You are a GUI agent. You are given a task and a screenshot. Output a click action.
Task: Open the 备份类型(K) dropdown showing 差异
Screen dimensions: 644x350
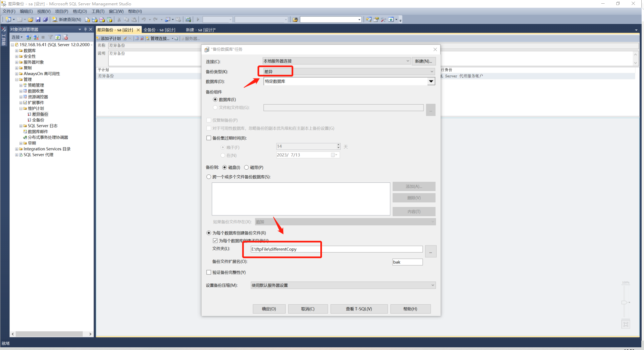coord(349,71)
